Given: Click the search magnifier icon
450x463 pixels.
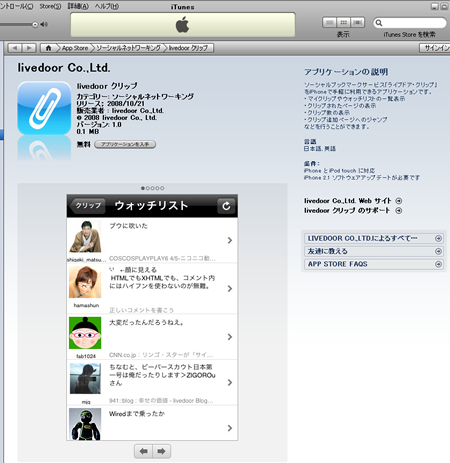Looking at the screenshot, I should tap(378, 23).
